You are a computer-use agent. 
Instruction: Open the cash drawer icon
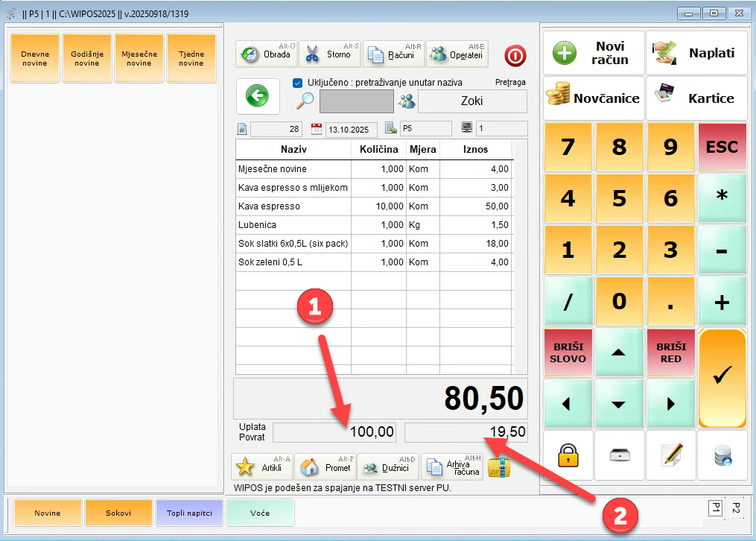click(x=620, y=455)
